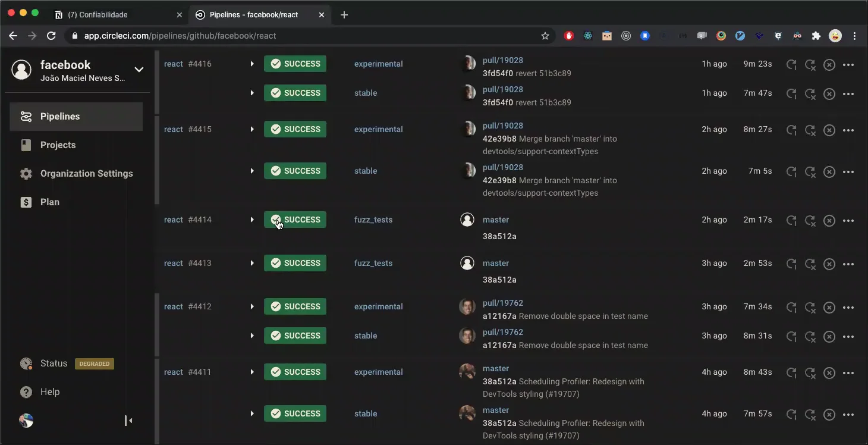Click the SUCCESS badge for #4412 stable
Image resolution: width=868 pixels, height=445 pixels.
coord(295,336)
